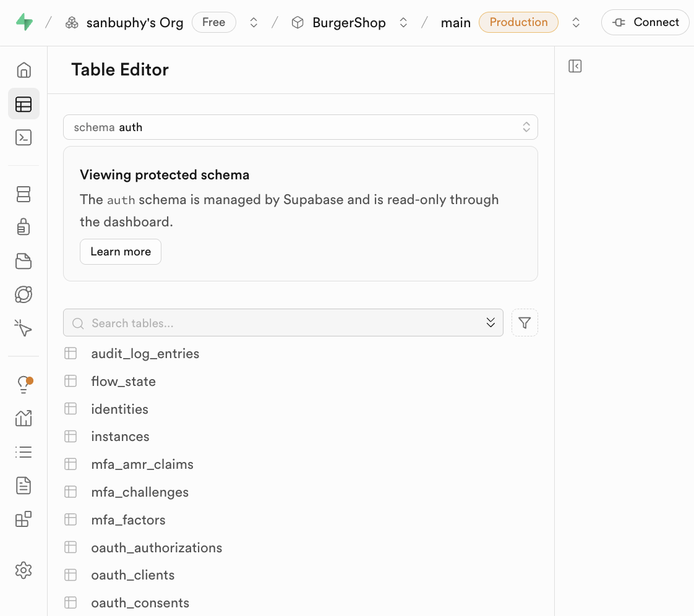
Task: Expand the BurgerShop project switcher
Action: tap(403, 23)
